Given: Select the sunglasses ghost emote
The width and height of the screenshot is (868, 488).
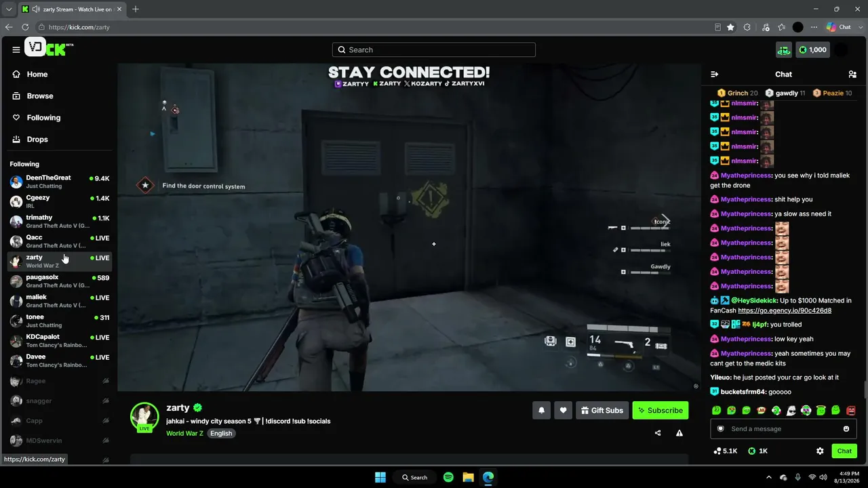Looking at the screenshot, I should 791,410.
